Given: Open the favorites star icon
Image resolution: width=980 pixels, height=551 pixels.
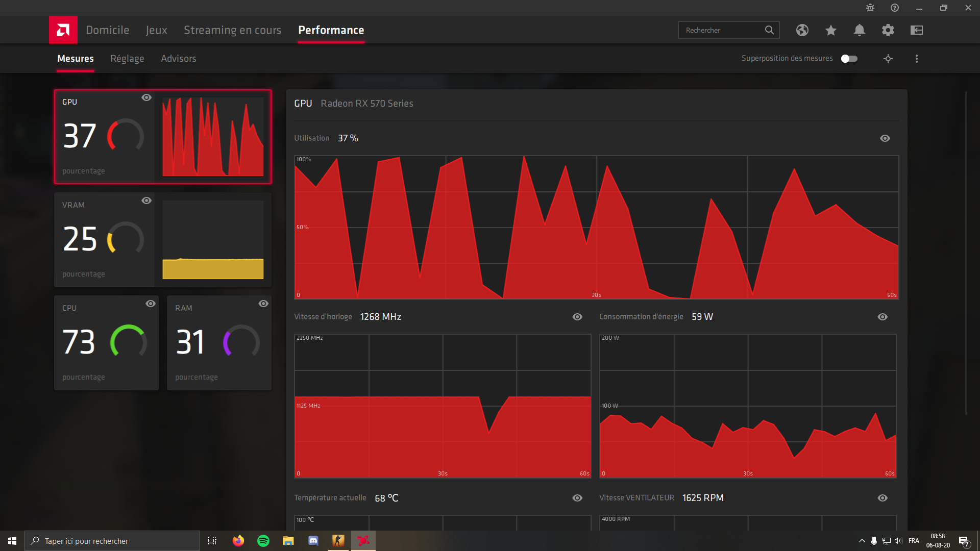Looking at the screenshot, I should coord(831,30).
